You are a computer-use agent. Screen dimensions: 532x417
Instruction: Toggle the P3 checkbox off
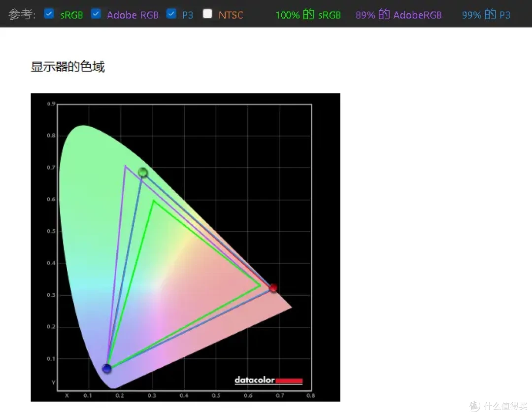(172, 14)
